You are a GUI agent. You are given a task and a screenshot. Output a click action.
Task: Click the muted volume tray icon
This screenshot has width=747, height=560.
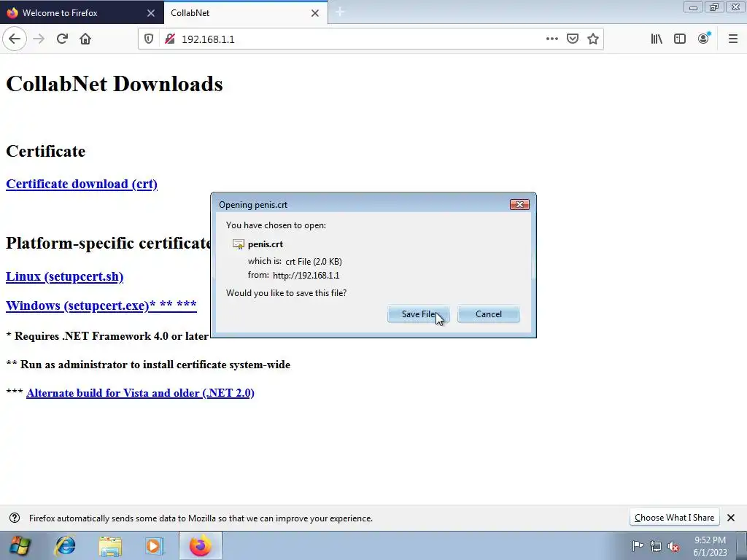click(673, 547)
